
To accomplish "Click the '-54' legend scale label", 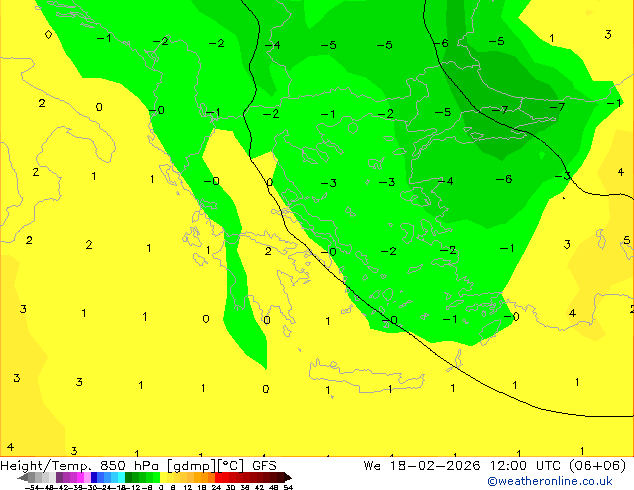I will coord(32,488).
